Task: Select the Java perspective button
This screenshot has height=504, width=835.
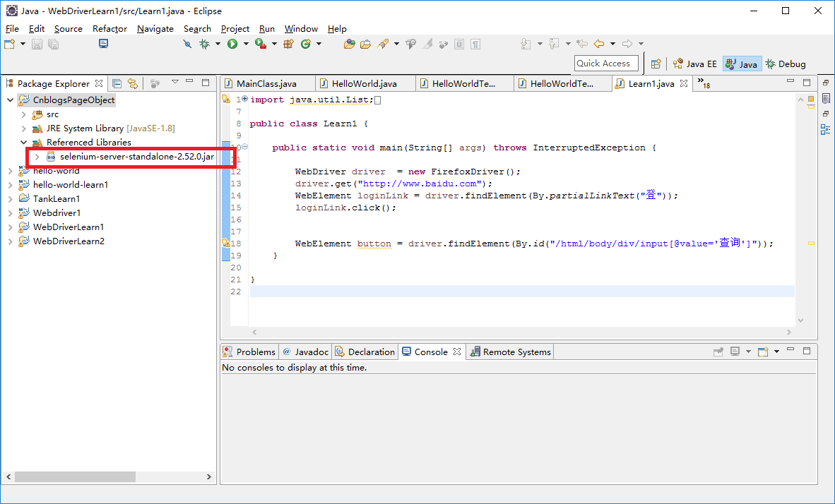Action: click(742, 64)
